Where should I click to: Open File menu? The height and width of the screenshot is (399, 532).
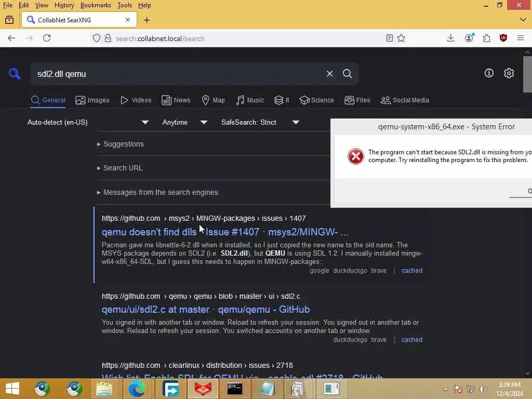(x=7, y=5)
